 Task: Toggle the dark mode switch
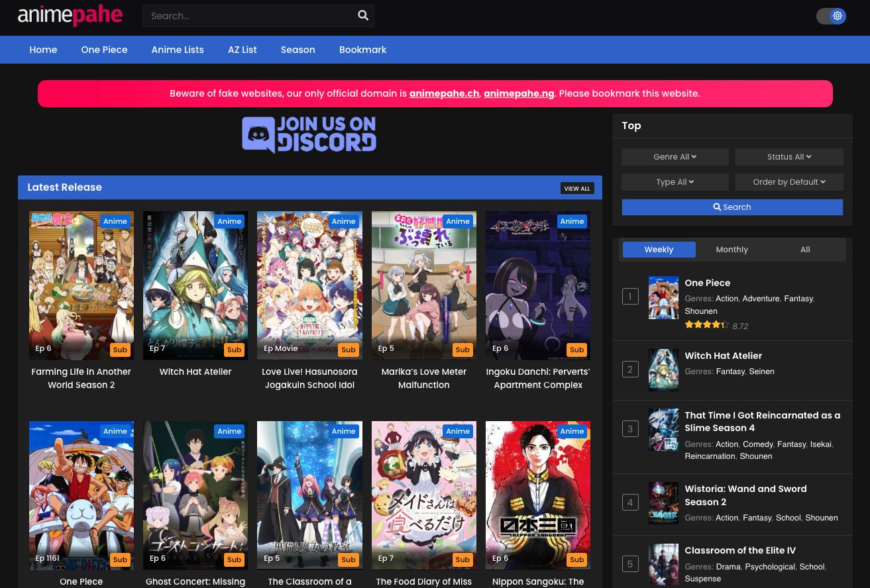coord(831,16)
